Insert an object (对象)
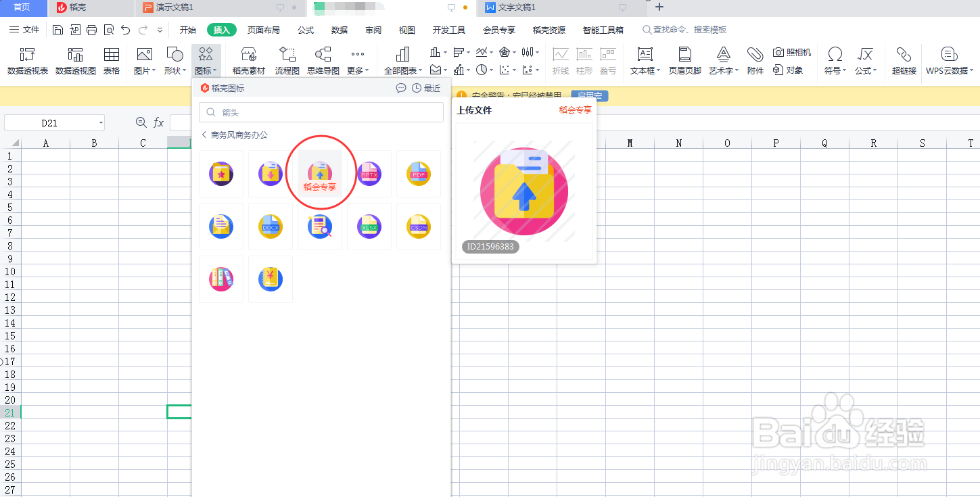 [789, 70]
